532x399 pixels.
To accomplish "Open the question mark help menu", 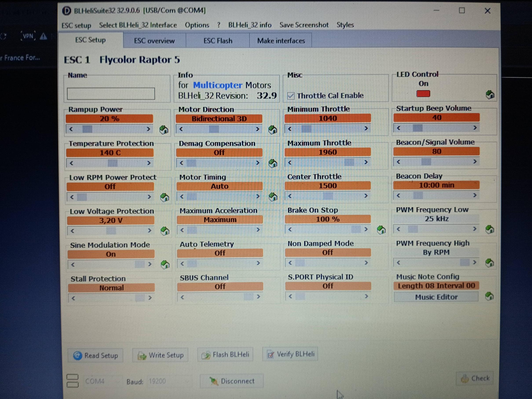I will (x=218, y=25).
